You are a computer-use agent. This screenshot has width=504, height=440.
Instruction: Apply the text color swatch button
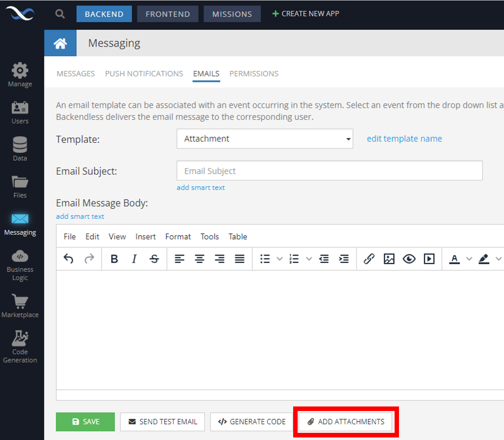pos(454,259)
